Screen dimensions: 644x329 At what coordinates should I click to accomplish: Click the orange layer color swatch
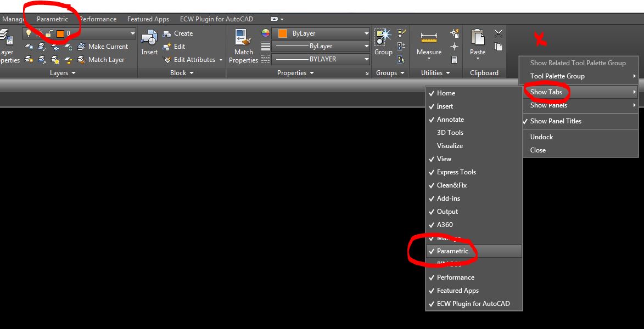coord(59,33)
